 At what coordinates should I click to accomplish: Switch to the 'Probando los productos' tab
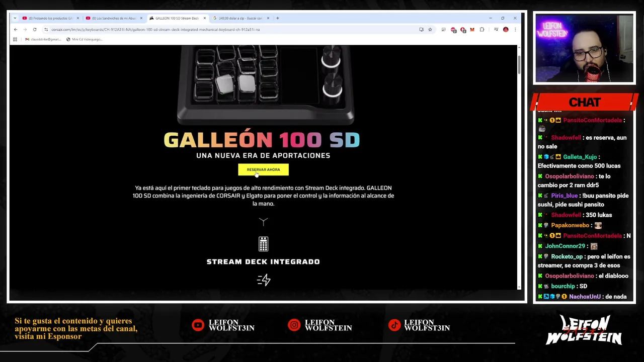click(x=50, y=18)
